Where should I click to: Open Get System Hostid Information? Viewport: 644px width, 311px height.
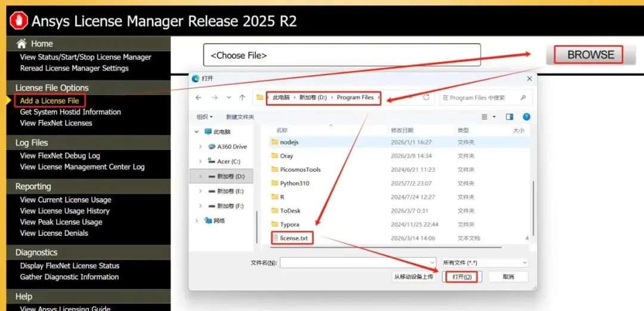[x=70, y=112]
